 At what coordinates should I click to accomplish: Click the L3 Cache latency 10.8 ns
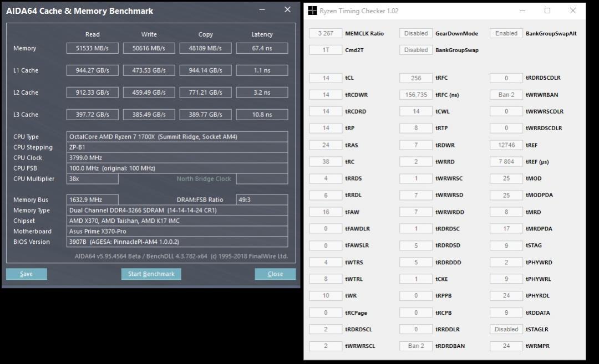[262, 115]
